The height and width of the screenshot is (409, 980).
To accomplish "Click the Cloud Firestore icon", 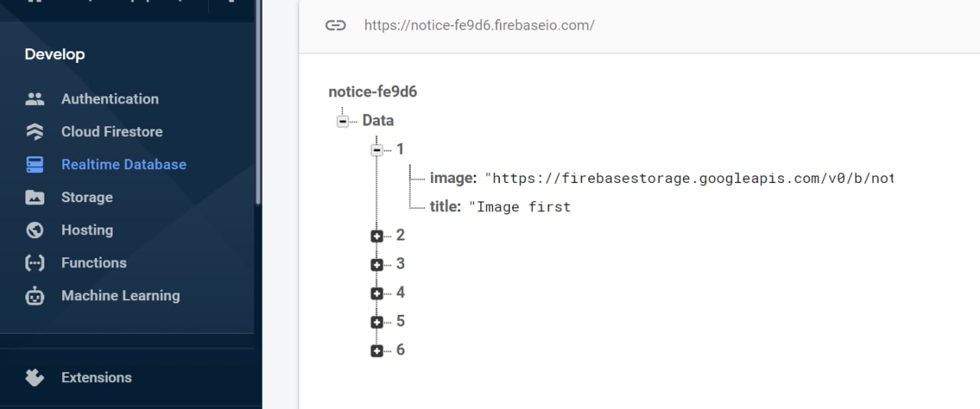I will pyautogui.click(x=34, y=132).
